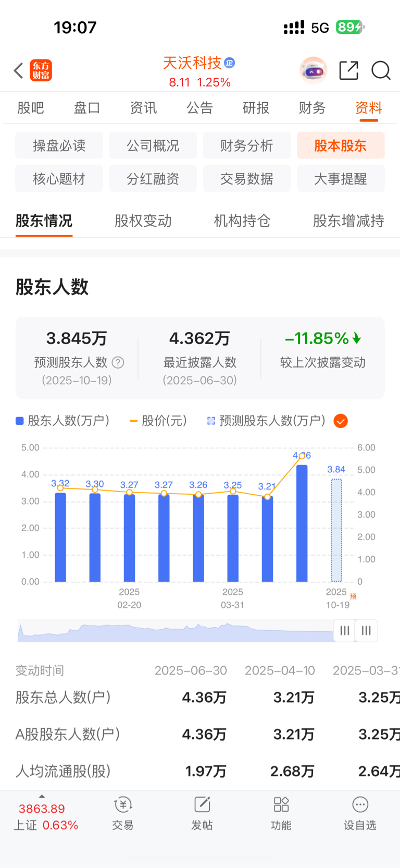Viewport: 400px width, 868px height.
Task: Open the 机构持仓 sub-tab
Action: (242, 221)
